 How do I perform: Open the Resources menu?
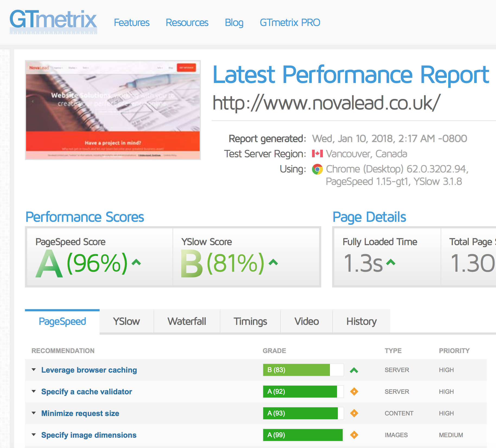[187, 23]
